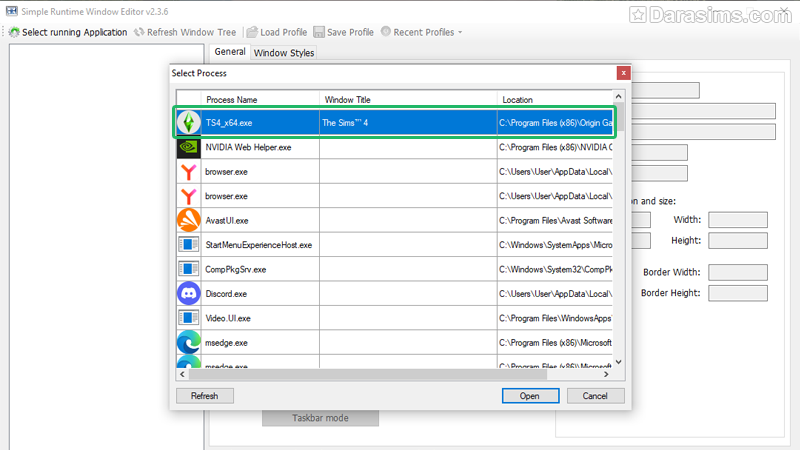The height and width of the screenshot is (450, 800).
Task: Click the StartMenuExperienceHost.exe window icon
Action: (188, 245)
